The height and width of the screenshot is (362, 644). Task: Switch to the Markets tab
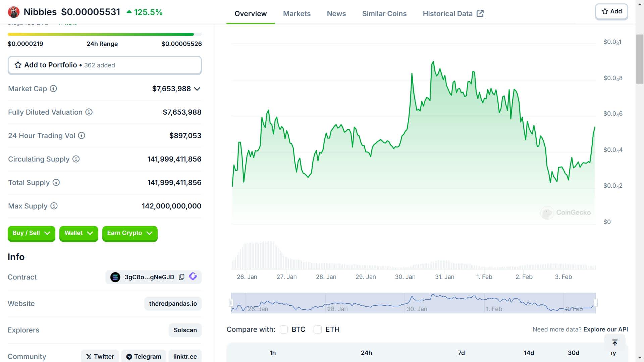297,14
